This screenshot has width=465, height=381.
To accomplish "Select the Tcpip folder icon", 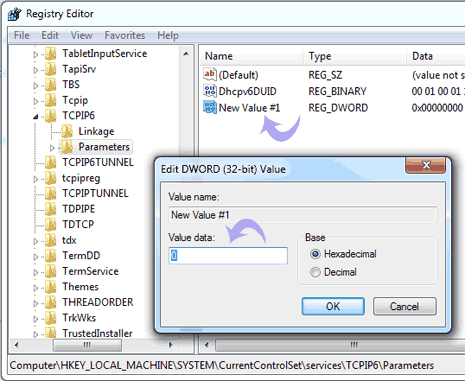I will tap(51, 100).
